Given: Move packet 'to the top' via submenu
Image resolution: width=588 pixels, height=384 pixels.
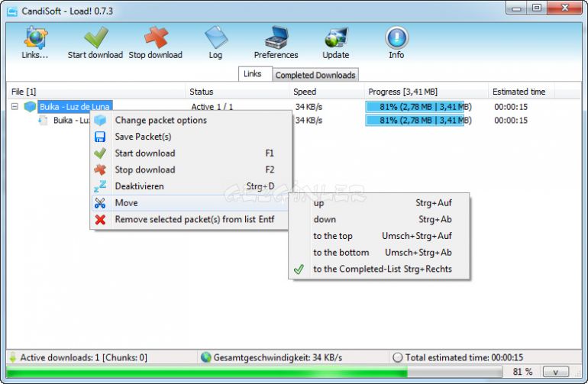Looking at the screenshot, I should coord(333,236).
